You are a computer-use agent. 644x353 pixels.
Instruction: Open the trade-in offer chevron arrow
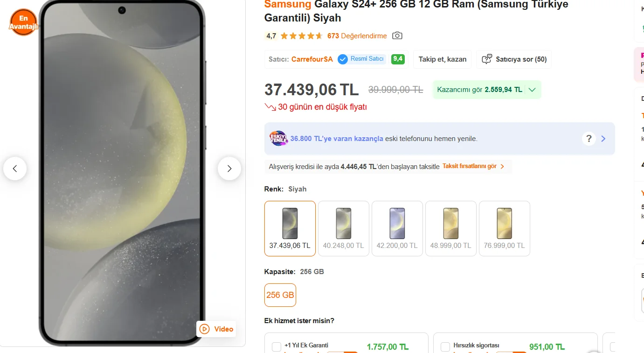click(603, 139)
